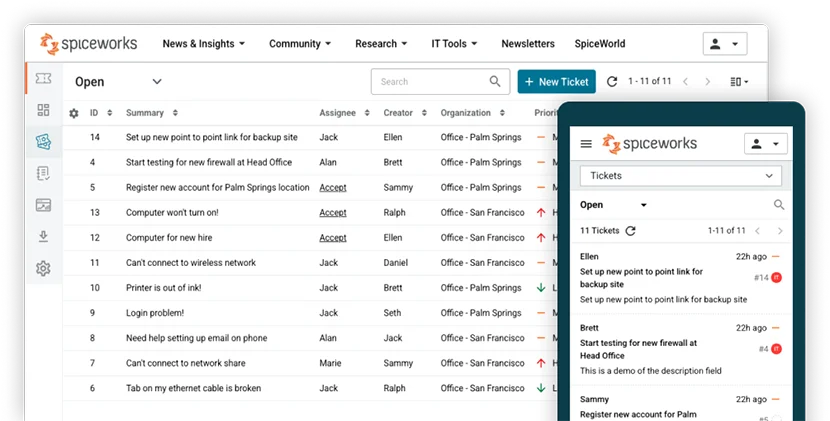Open the column layout view dropdown
Screen dimensions: 830x421
[739, 82]
